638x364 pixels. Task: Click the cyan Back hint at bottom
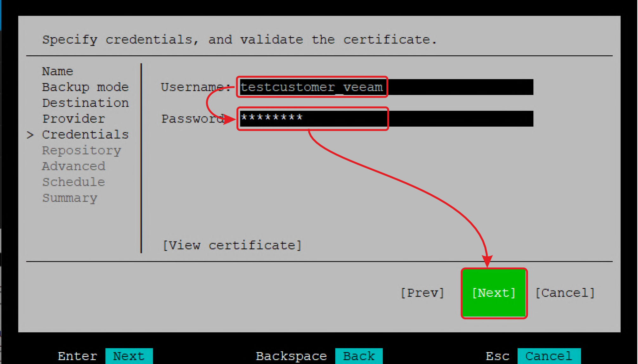(359, 356)
